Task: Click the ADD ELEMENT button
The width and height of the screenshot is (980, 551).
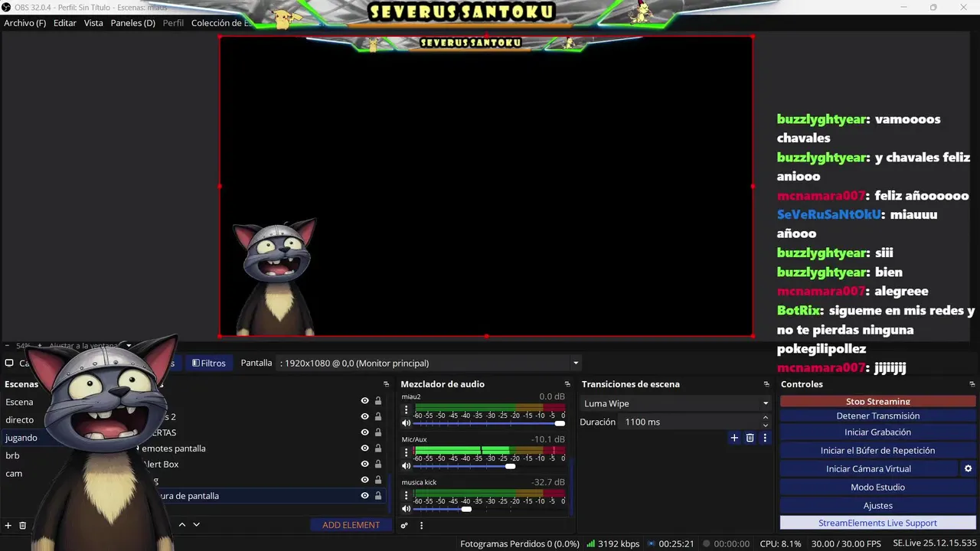Action: [351, 525]
